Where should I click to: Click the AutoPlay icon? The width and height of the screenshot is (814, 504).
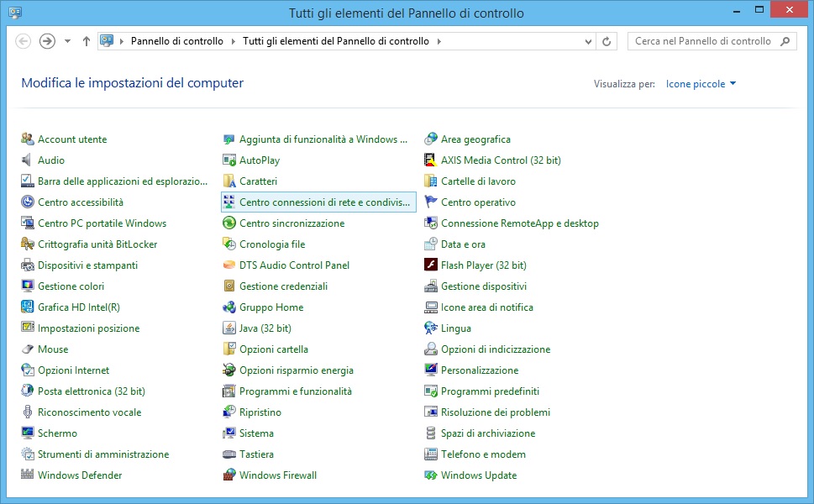[x=229, y=160]
